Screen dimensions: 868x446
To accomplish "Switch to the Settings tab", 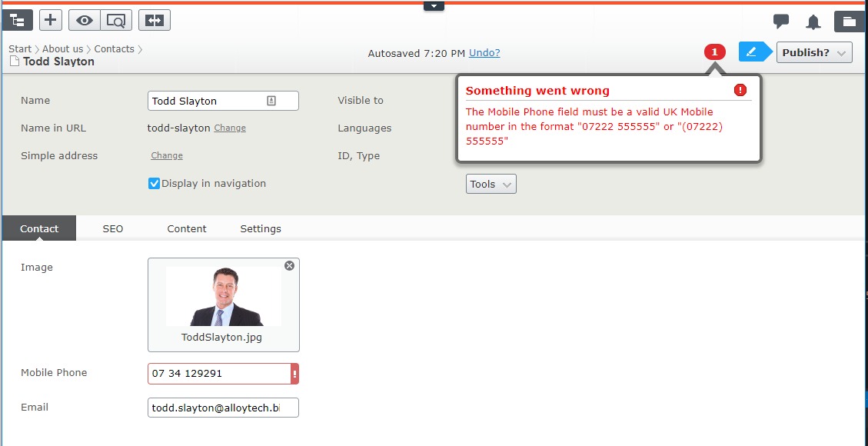I will coord(261,228).
